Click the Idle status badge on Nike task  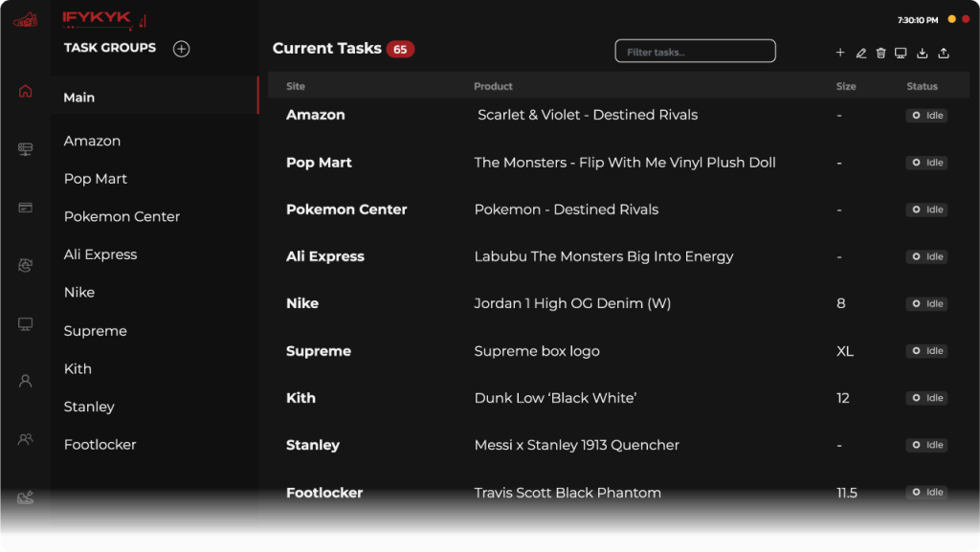(x=925, y=303)
